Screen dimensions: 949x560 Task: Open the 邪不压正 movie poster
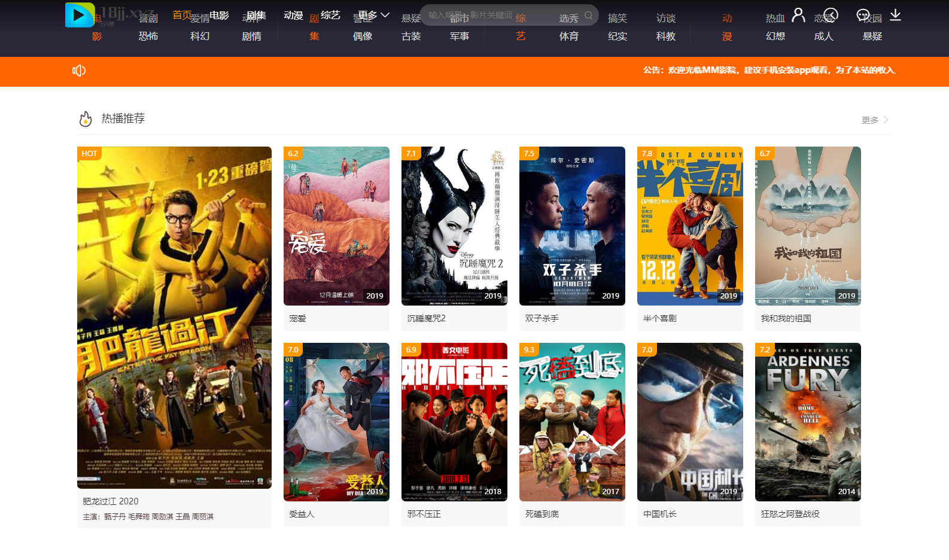click(454, 422)
